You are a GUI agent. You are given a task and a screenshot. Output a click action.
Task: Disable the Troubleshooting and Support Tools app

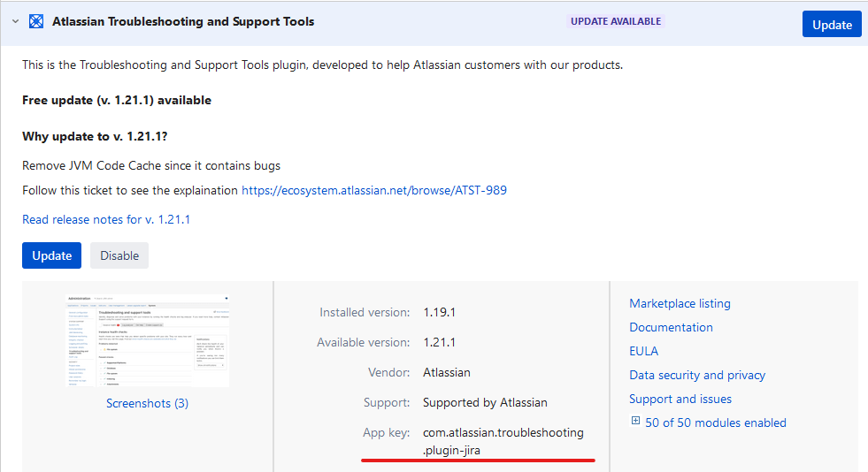[x=119, y=255]
